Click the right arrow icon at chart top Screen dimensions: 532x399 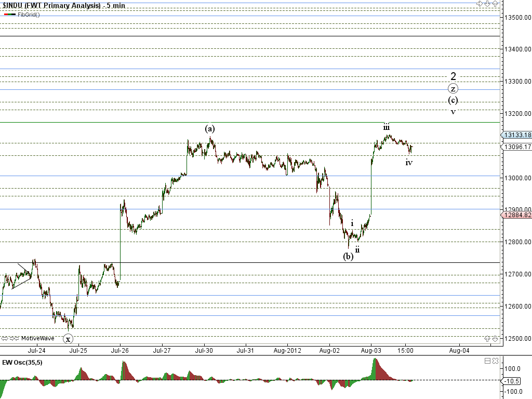pos(481,4)
